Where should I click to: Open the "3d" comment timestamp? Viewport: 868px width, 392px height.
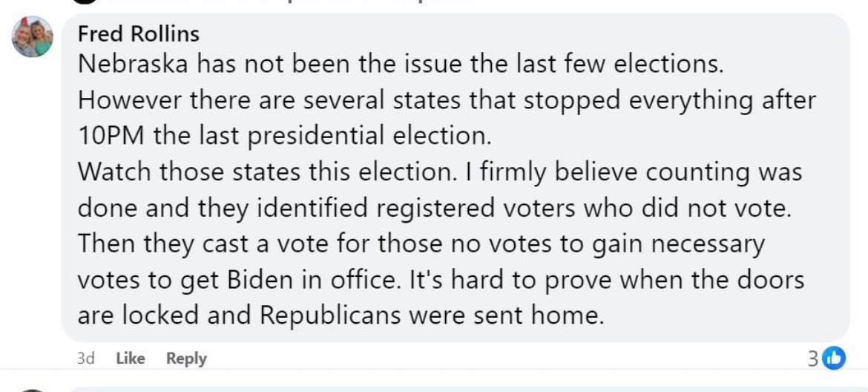tap(86, 359)
